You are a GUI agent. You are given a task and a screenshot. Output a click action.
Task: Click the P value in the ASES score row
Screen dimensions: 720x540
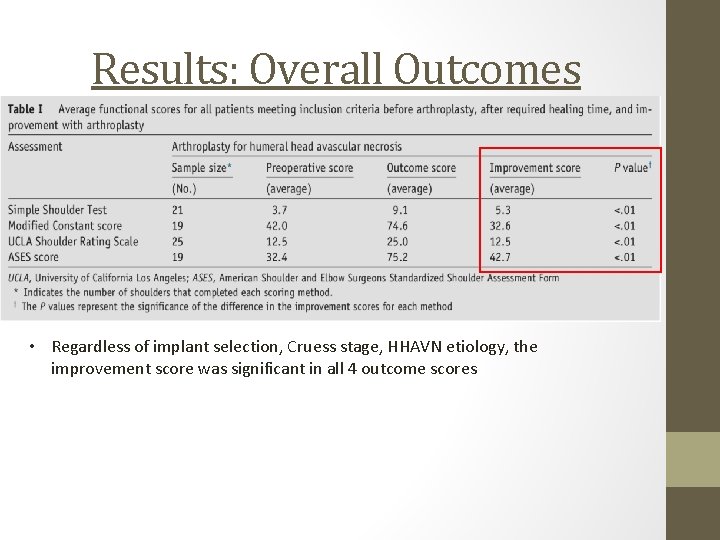[x=625, y=257]
